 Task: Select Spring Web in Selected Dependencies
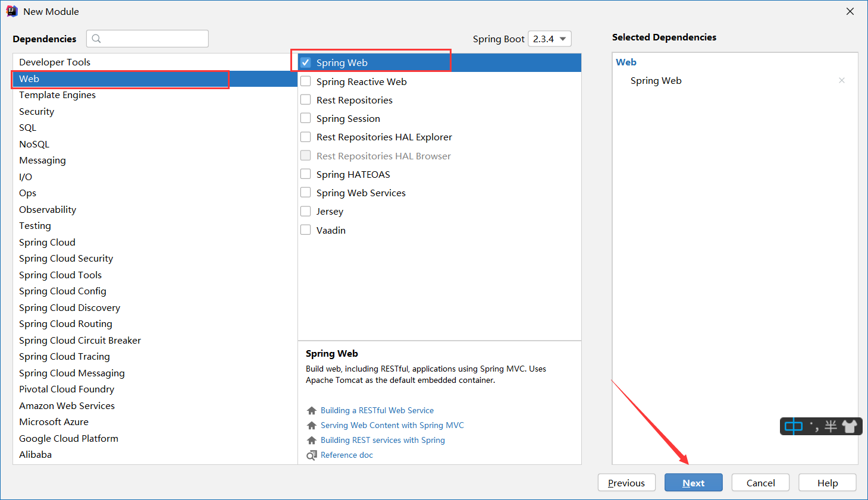coord(656,81)
